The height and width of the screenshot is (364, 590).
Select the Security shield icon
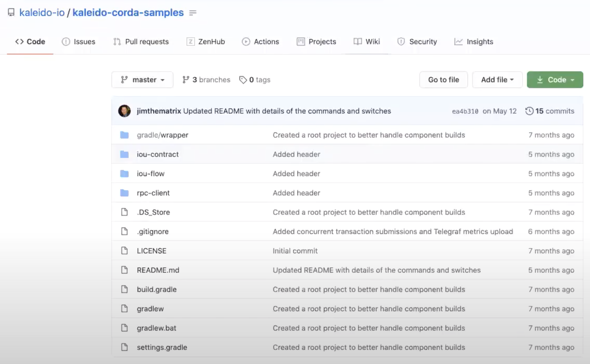tap(401, 42)
